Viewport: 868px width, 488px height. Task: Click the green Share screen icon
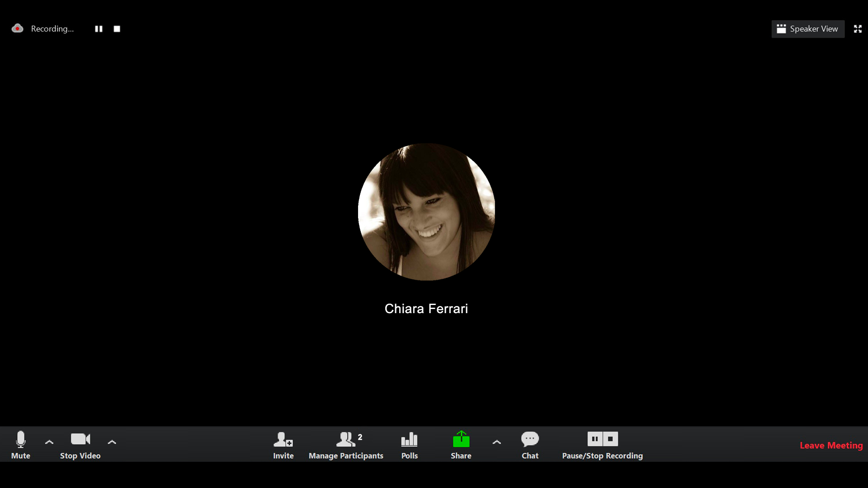click(461, 439)
